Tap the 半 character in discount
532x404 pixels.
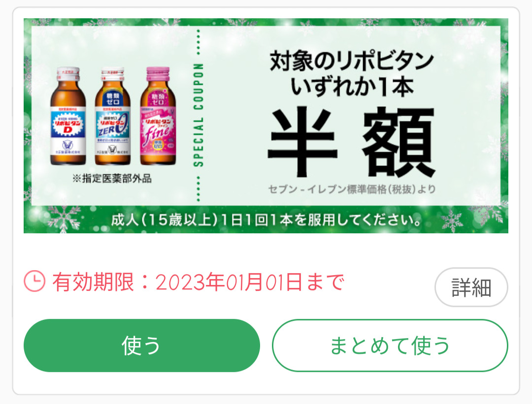(302, 142)
